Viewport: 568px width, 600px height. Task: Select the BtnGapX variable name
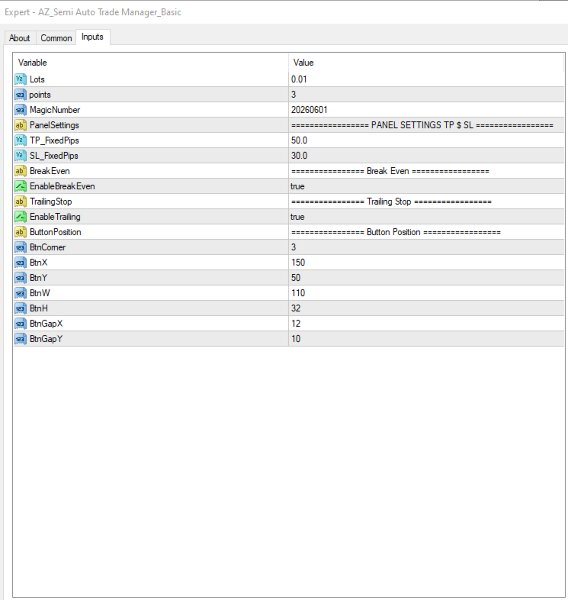click(46, 324)
